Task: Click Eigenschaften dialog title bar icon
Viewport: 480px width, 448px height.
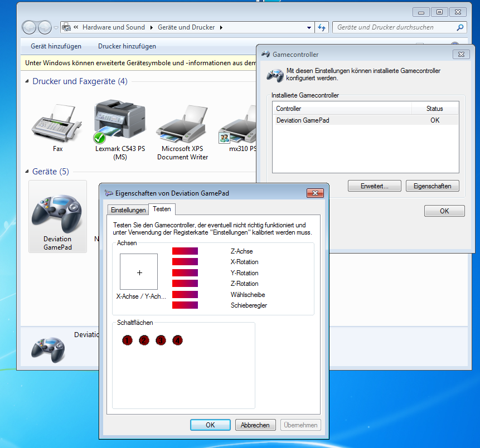Action: click(x=109, y=193)
